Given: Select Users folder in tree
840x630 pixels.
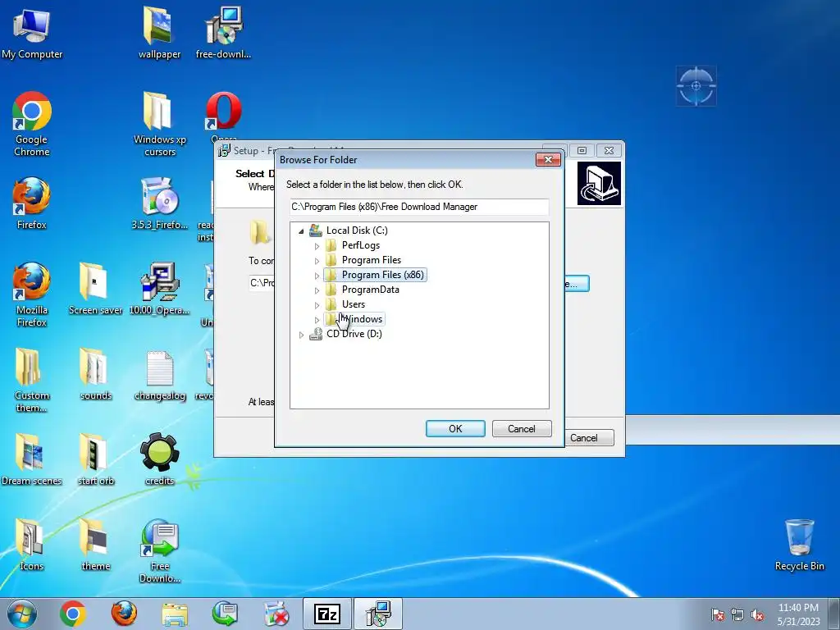Looking at the screenshot, I should tap(353, 304).
